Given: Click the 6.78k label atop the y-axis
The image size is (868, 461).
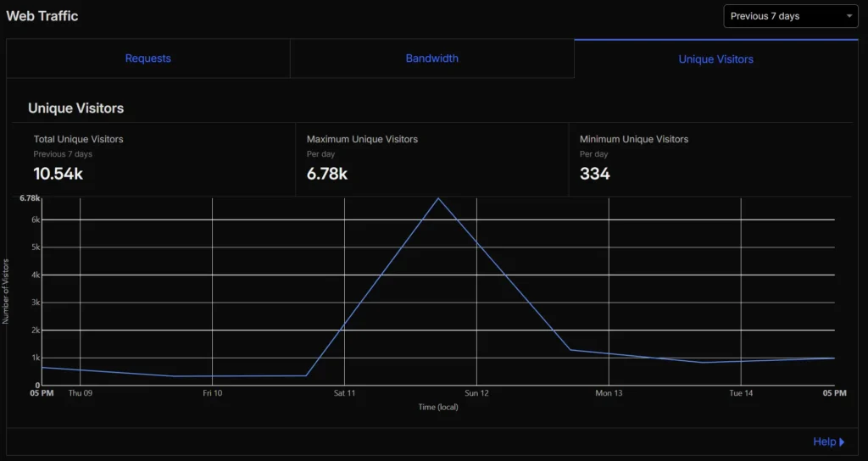Looking at the screenshot, I should pyautogui.click(x=30, y=198).
